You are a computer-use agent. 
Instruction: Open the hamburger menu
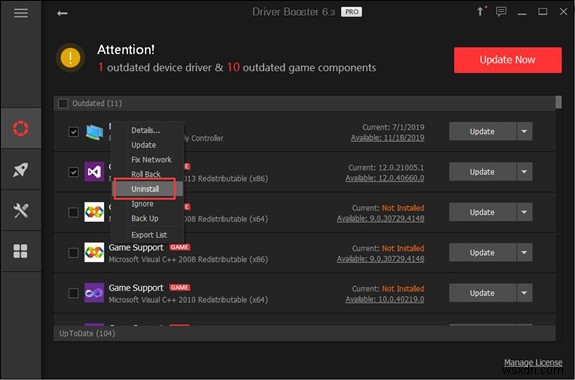click(x=21, y=13)
